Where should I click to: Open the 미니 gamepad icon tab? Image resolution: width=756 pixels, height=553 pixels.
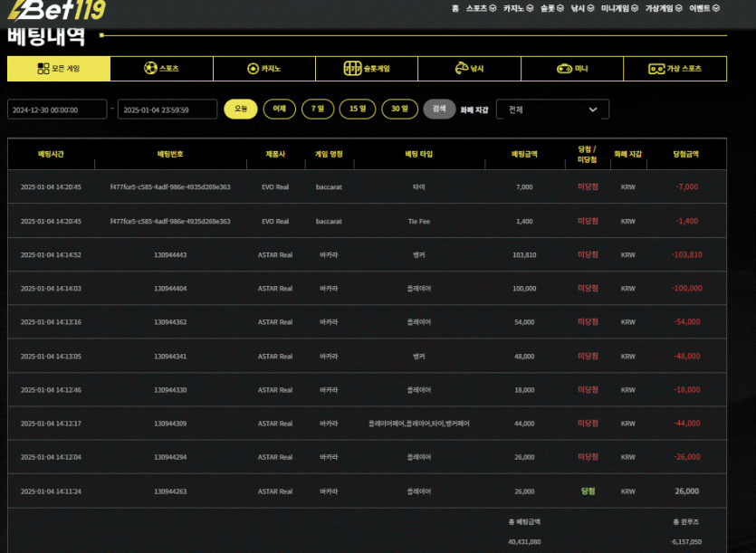pyautogui.click(x=572, y=69)
